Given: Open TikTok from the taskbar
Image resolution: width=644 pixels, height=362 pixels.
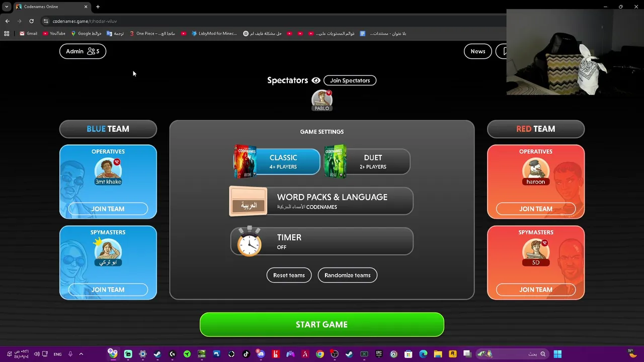Looking at the screenshot, I should [x=246, y=354].
